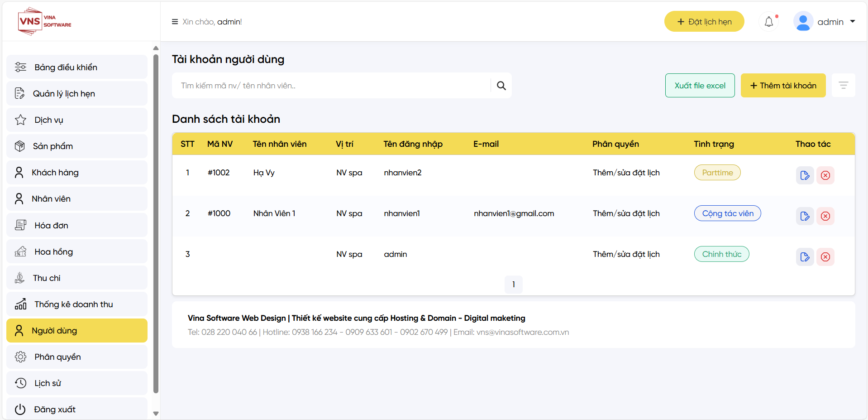Edit the admin account row
This screenshot has height=420, width=868.
coord(805,257)
